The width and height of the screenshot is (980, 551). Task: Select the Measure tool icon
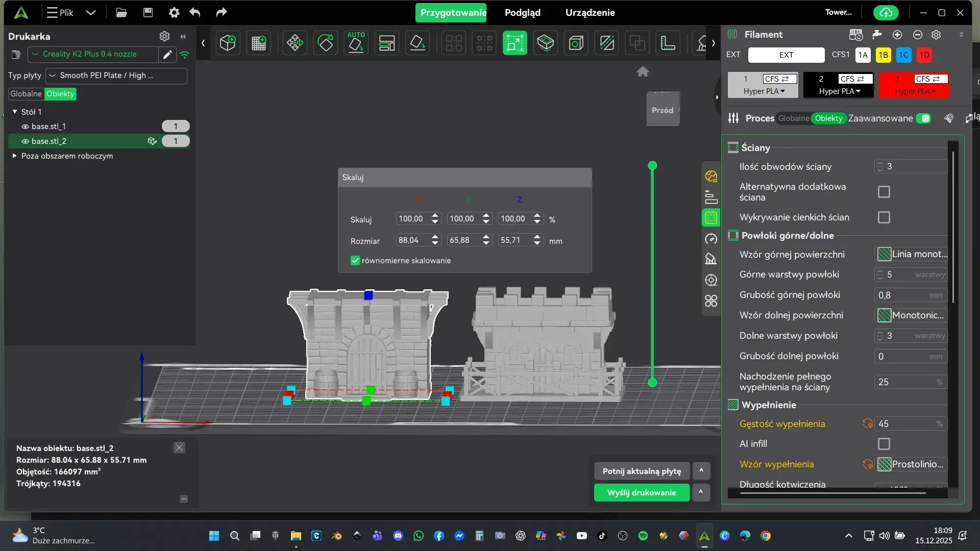tap(668, 43)
